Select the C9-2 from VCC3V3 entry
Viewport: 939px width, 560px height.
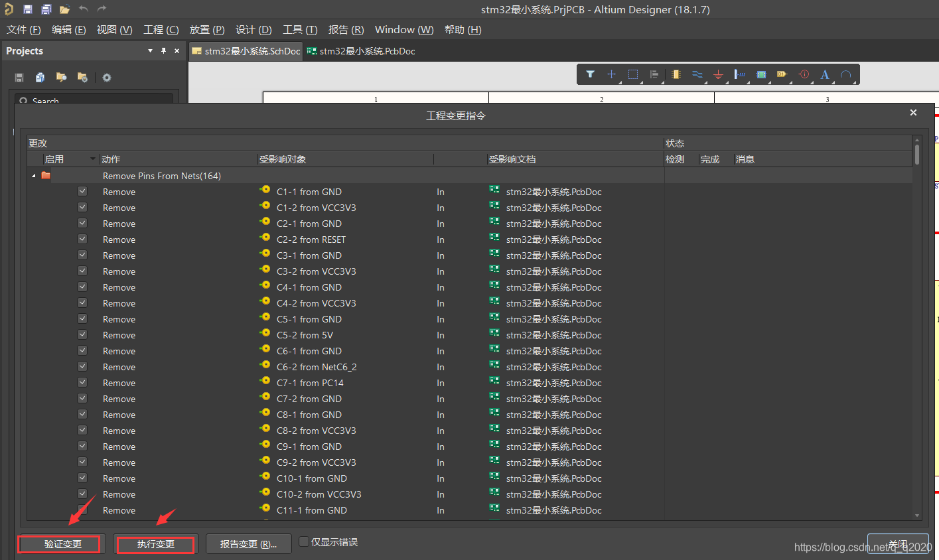tap(316, 462)
